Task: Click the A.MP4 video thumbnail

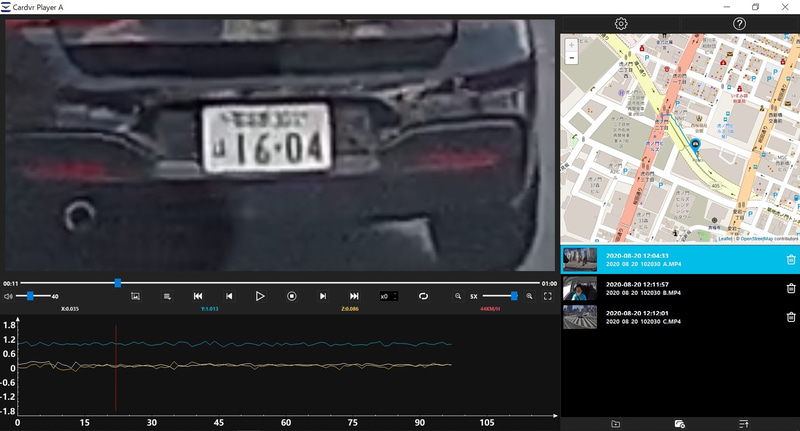Action: pos(580,260)
